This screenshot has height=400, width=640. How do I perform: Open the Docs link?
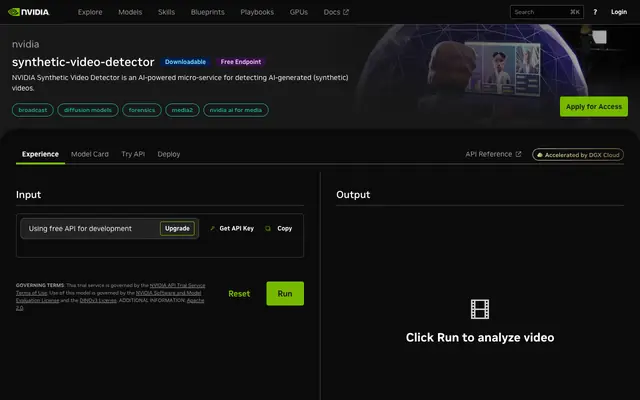coord(336,12)
